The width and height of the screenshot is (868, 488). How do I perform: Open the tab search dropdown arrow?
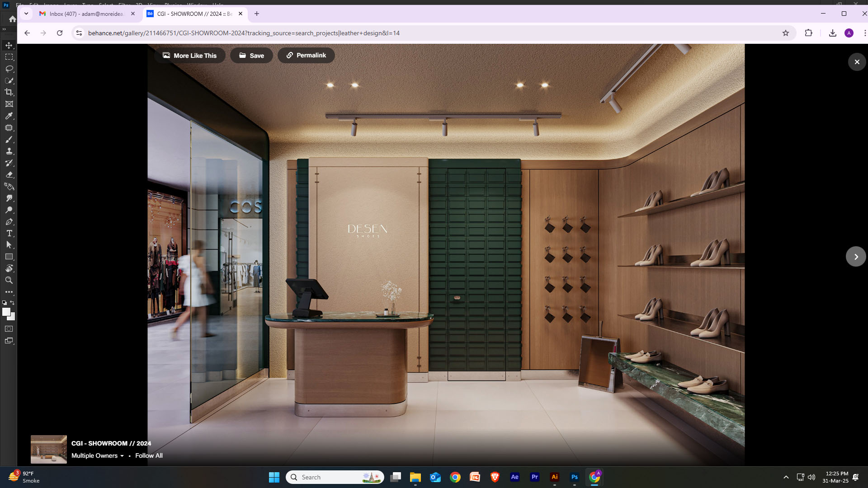tap(26, 14)
